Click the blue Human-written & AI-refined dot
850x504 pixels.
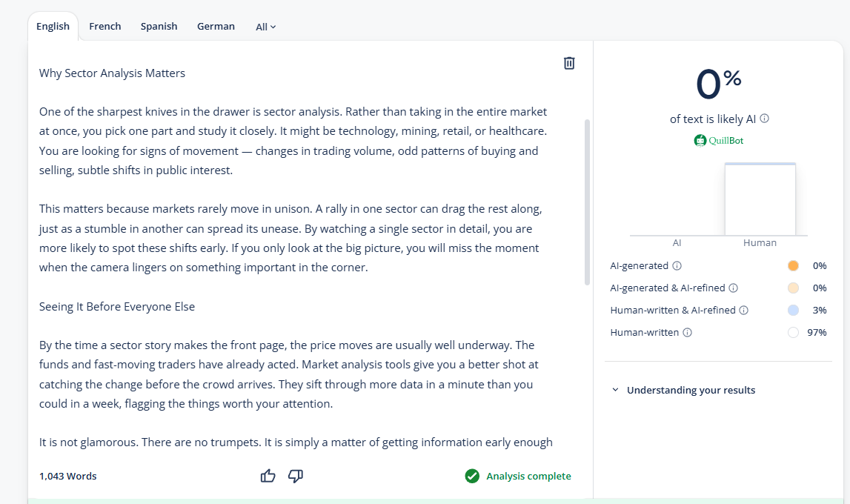tap(793, 310)
